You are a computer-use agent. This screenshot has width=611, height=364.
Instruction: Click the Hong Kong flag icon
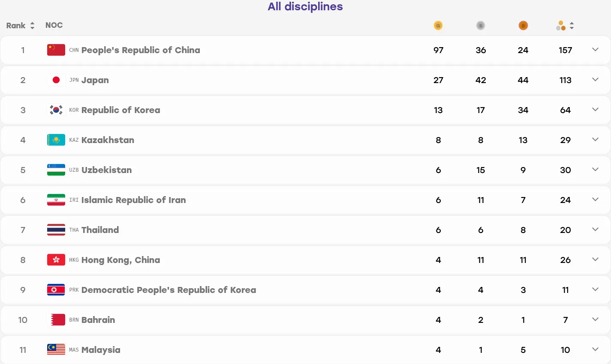pos(56,260)
